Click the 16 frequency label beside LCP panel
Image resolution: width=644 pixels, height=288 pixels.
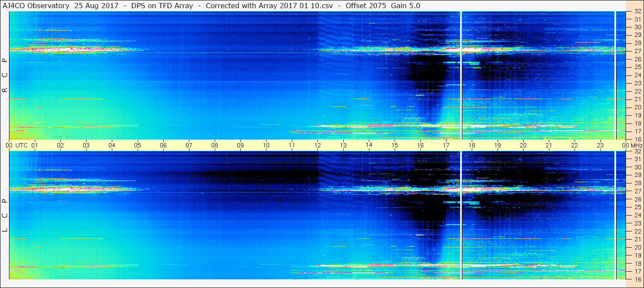click(x=637, y=279)
